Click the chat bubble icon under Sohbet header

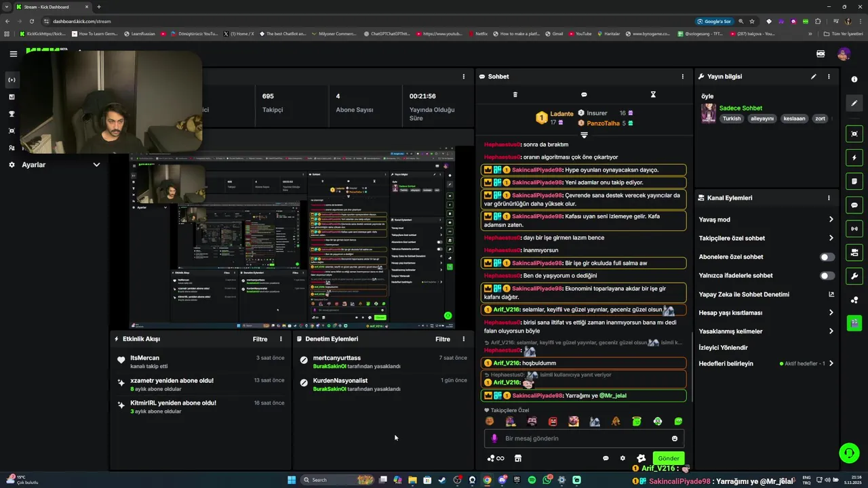pyautogui.click(x=584, y=95)
